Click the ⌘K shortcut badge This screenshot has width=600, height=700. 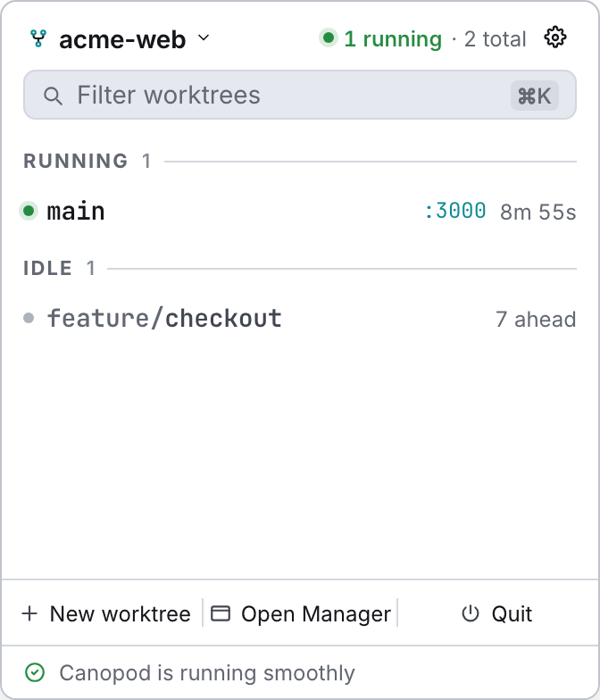(x=534, y=96)
